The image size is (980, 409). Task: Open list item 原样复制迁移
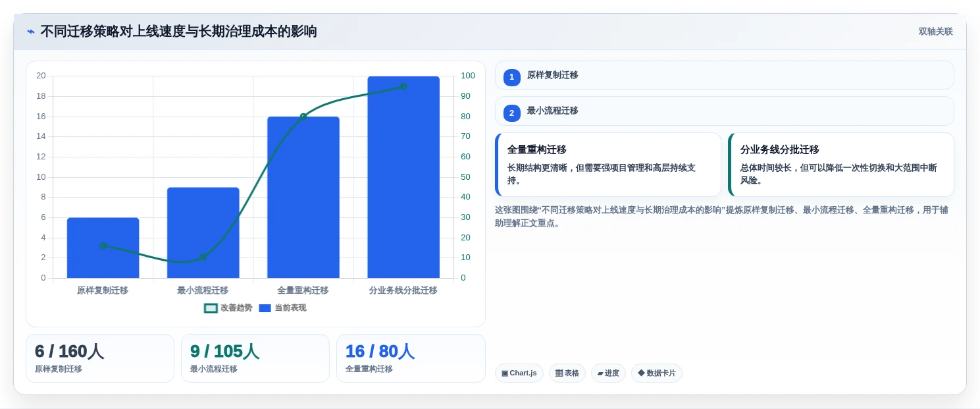[x=724, y=75]
